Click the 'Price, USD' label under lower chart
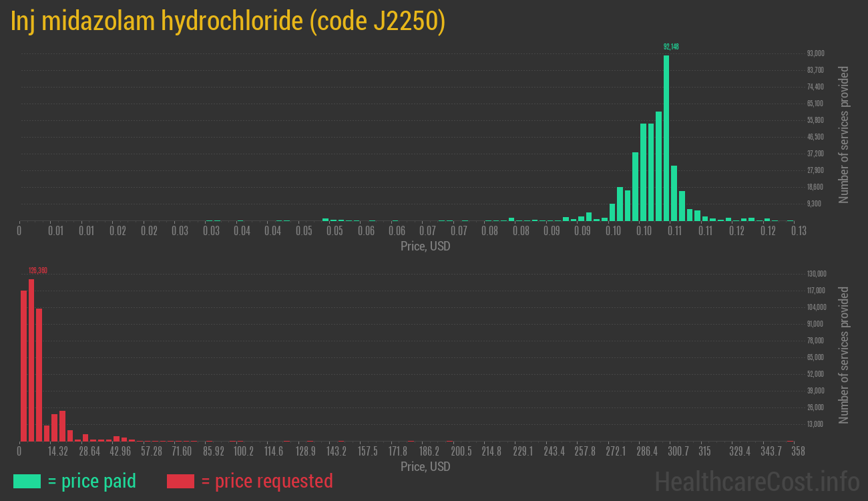 [425, 466]
